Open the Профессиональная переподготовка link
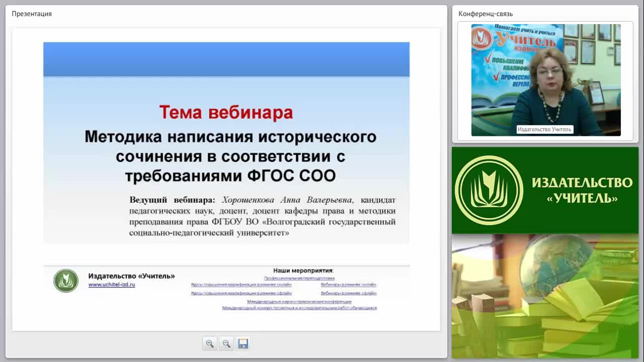The image size is (644, 362). pyautogui.click(x=299, y=278)
